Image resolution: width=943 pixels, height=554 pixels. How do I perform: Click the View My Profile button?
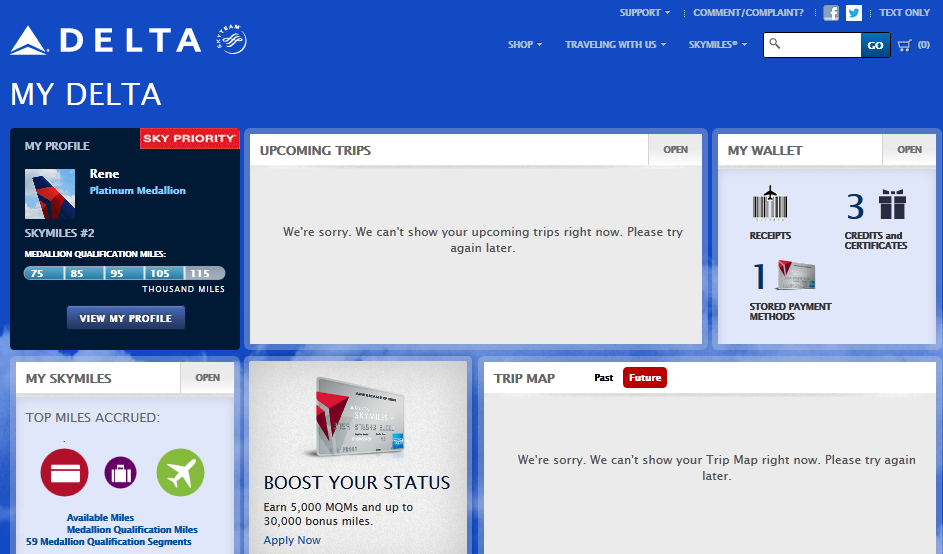(x=126, y=318)
